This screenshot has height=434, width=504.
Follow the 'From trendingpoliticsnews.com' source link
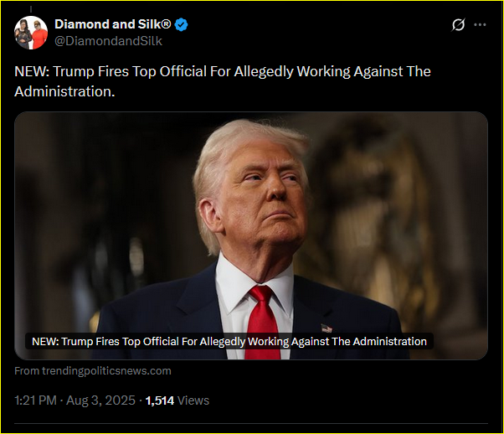93,371
